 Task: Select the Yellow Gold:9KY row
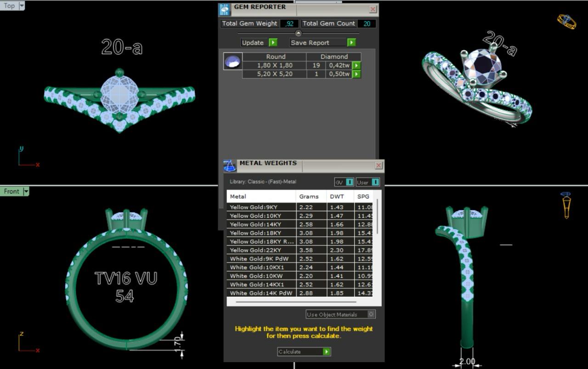(300, 207)
